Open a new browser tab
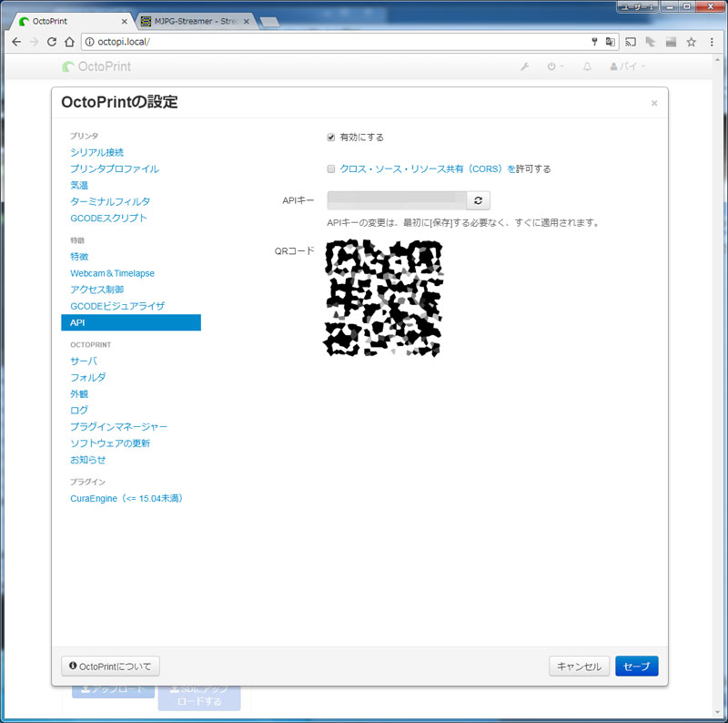The width and height of the screenshot is (728, 723). tap(269, 21)
